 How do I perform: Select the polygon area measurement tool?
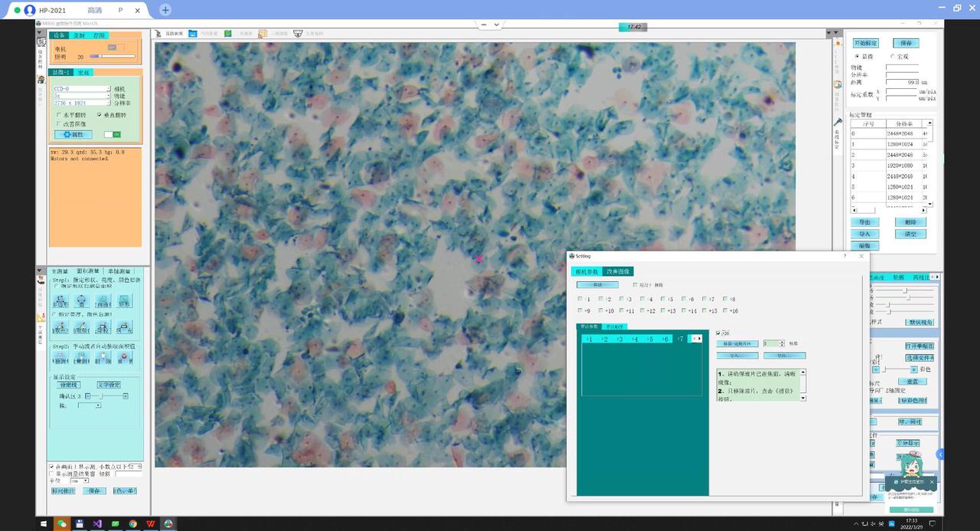[x=60, y=301]
